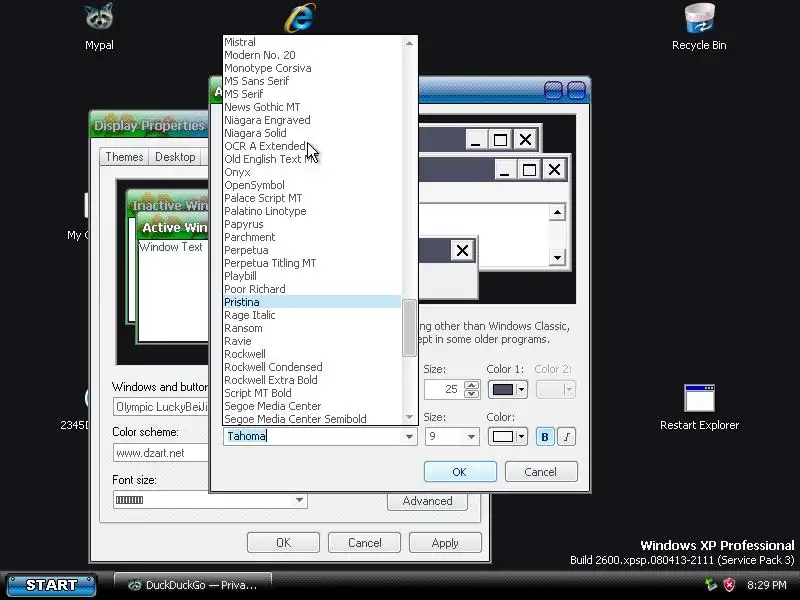
Task: Click Cancel in Display Properties window
Action: (364, 543)
